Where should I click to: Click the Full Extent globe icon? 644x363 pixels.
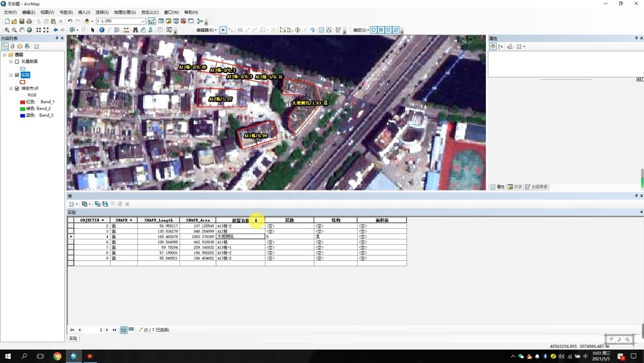29,30
